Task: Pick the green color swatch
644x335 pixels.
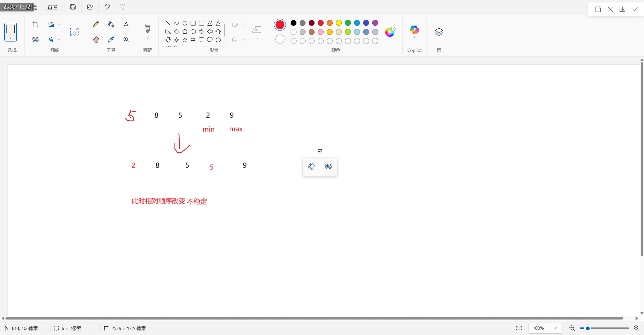Action: tap(348, 23)
